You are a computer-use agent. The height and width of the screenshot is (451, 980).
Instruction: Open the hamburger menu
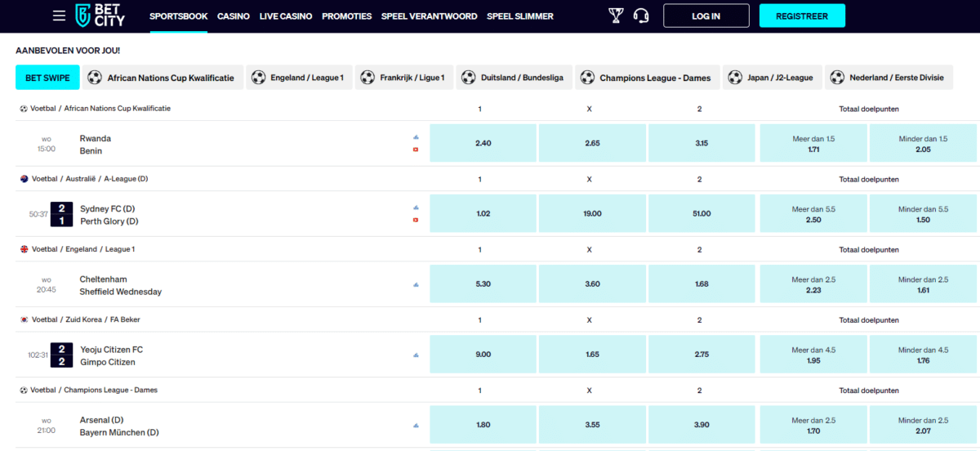pos(59,16)
